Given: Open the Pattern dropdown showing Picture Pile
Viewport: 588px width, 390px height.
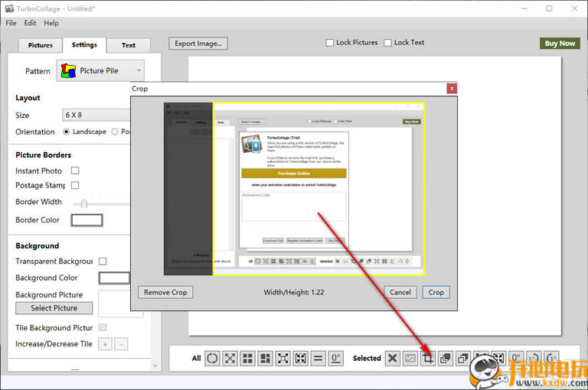Looking at the screenshot, I should (101, 71).
